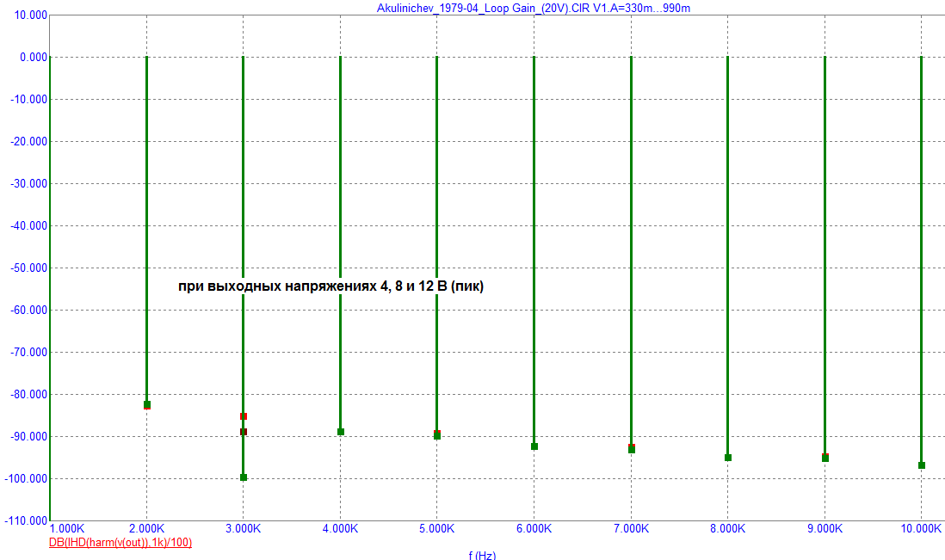Screen dimensions: 945x560
Task: Click the data marker at 7 kHz harmonic
Action: pos(631,449)
